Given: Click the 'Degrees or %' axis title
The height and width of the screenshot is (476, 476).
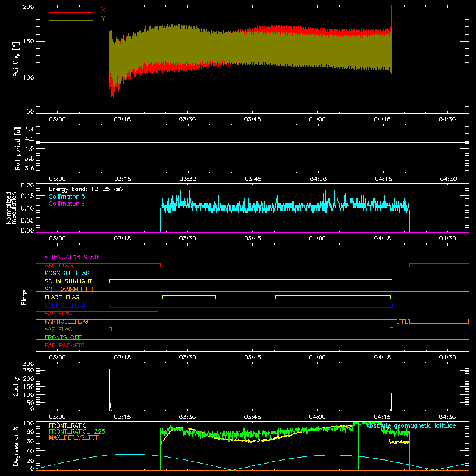Looking at the screenshot, I should coord(16,446).
